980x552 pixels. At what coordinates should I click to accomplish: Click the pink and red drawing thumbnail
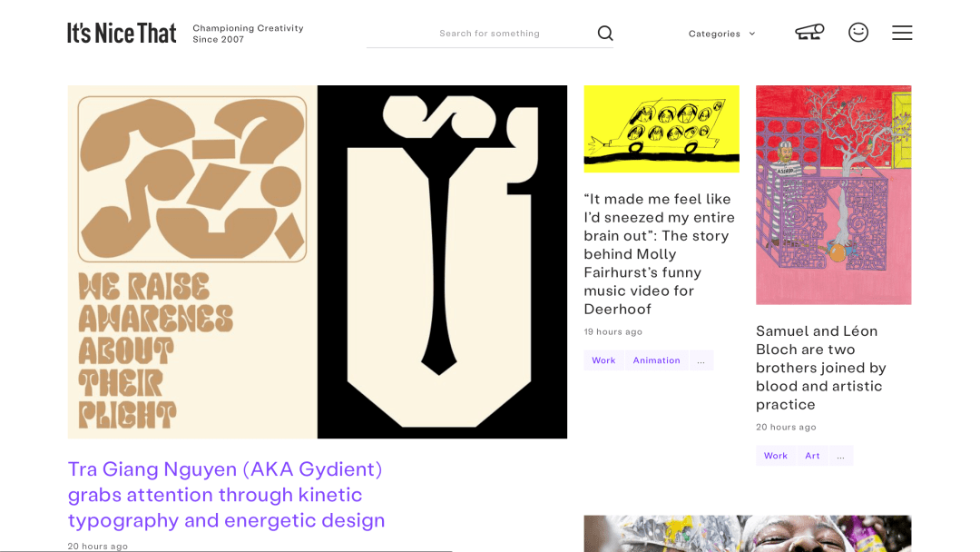(x=833, y=195)
